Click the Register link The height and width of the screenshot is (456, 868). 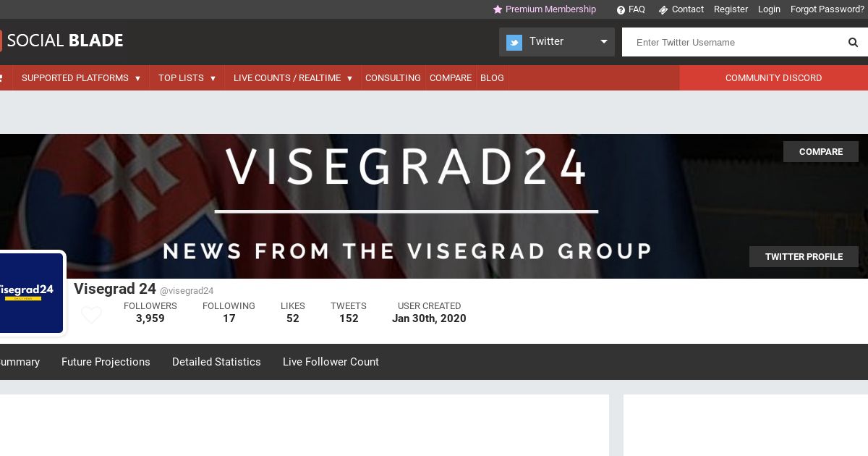click(731, 9)
